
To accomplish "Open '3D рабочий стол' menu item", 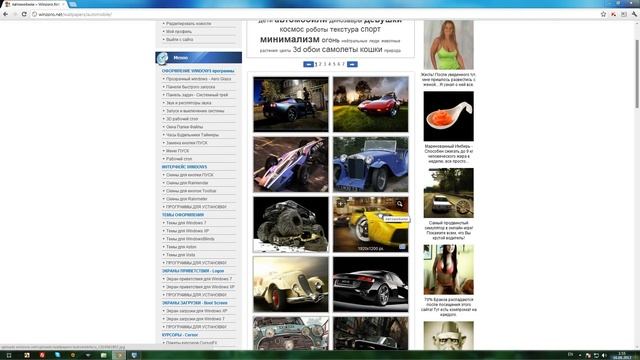I will coord(182,119).
